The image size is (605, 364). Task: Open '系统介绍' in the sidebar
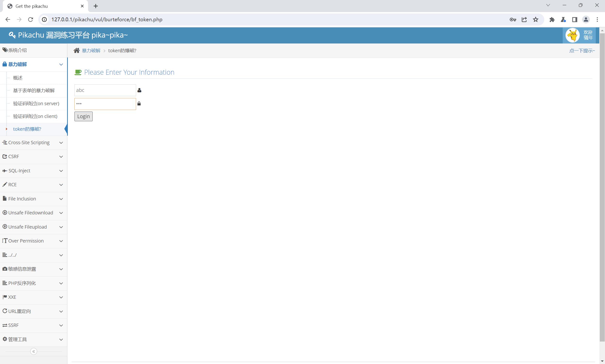click(x=34, y=50)
